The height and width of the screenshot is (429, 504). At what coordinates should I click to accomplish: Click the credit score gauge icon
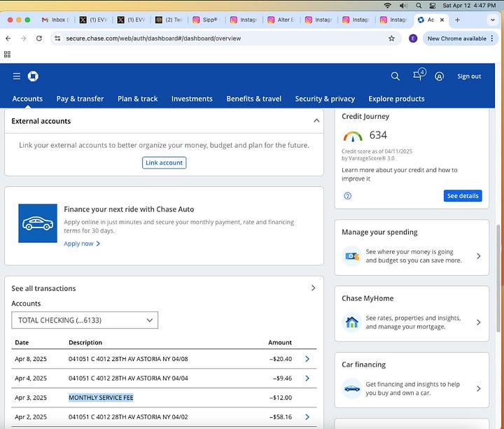coord(353,136)
